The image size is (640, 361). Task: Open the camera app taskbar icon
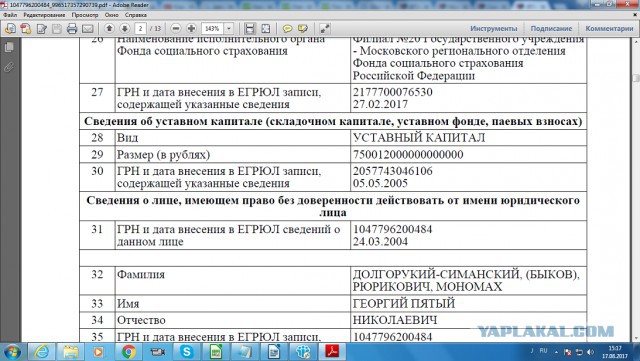tap(158, 352)
